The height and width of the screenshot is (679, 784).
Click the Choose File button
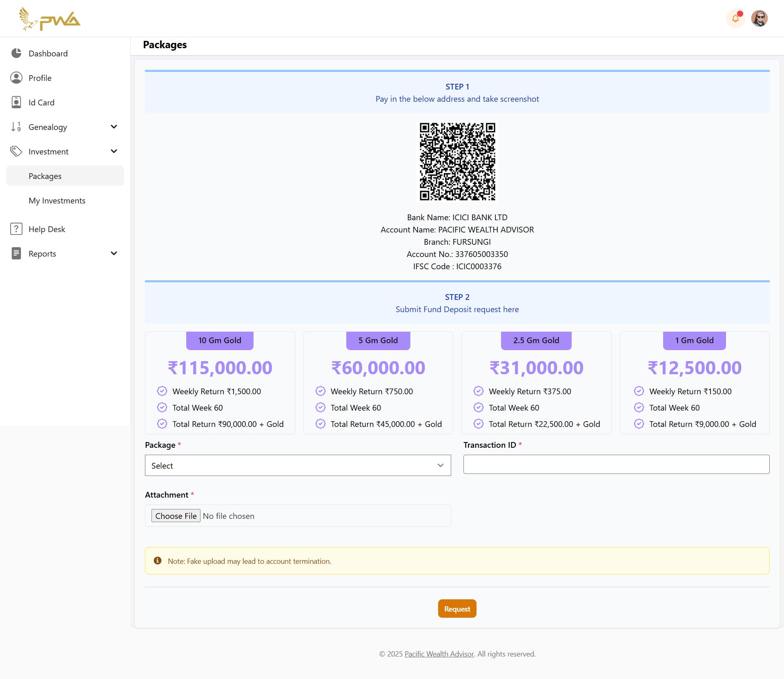176,516
